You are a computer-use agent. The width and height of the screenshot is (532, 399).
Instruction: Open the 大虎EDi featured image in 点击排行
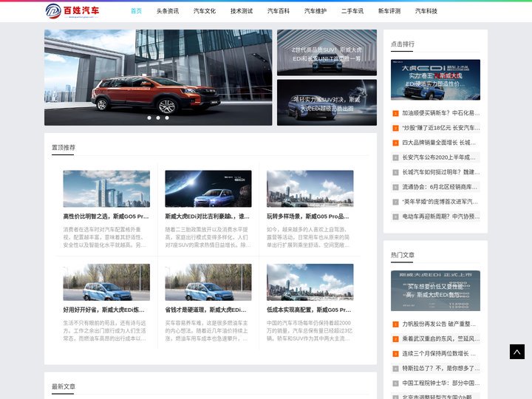tap(435, 80)
